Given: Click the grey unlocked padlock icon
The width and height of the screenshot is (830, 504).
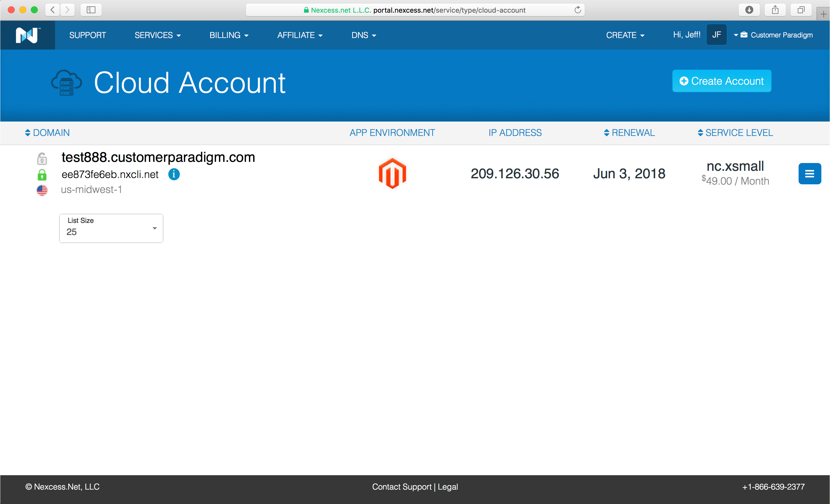Looking at the screenshot, I should click(42, 159).
